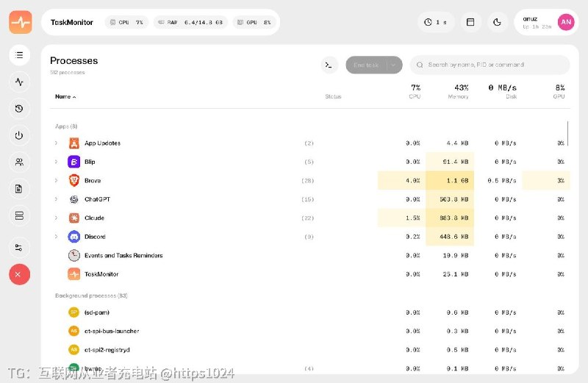Select the Events and Tasks Reminders row

pyautogui.click(x=309, y=256)
